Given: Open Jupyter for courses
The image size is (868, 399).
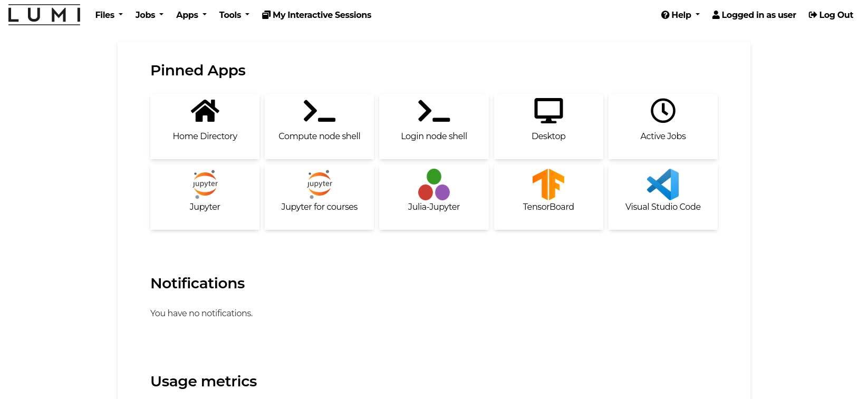Looking at the screenshot, I should [x=319, y=197].
